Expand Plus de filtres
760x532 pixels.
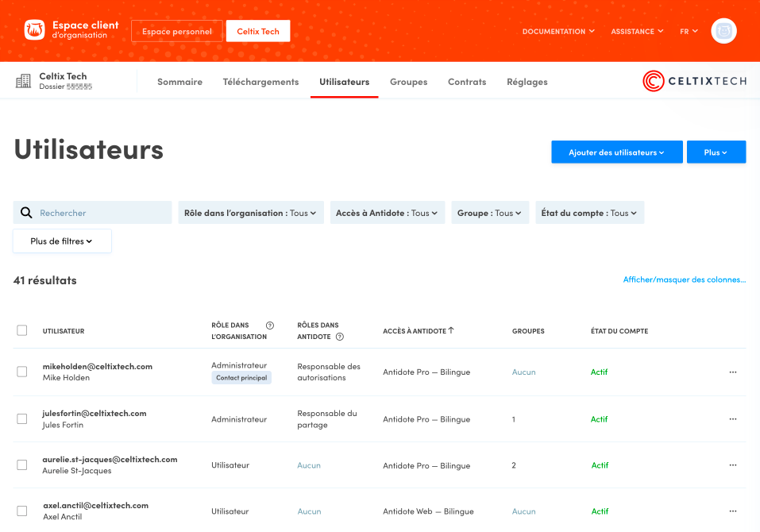point(62,241)
